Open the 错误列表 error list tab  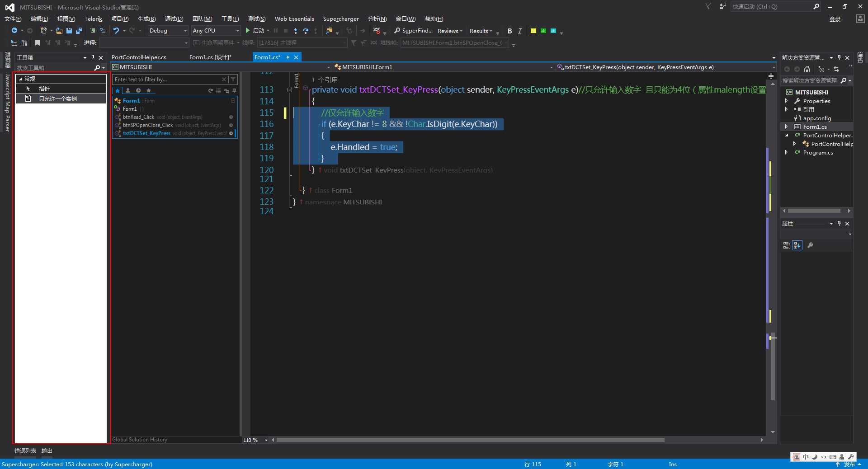pyautogui.click(x=25, y=451)
